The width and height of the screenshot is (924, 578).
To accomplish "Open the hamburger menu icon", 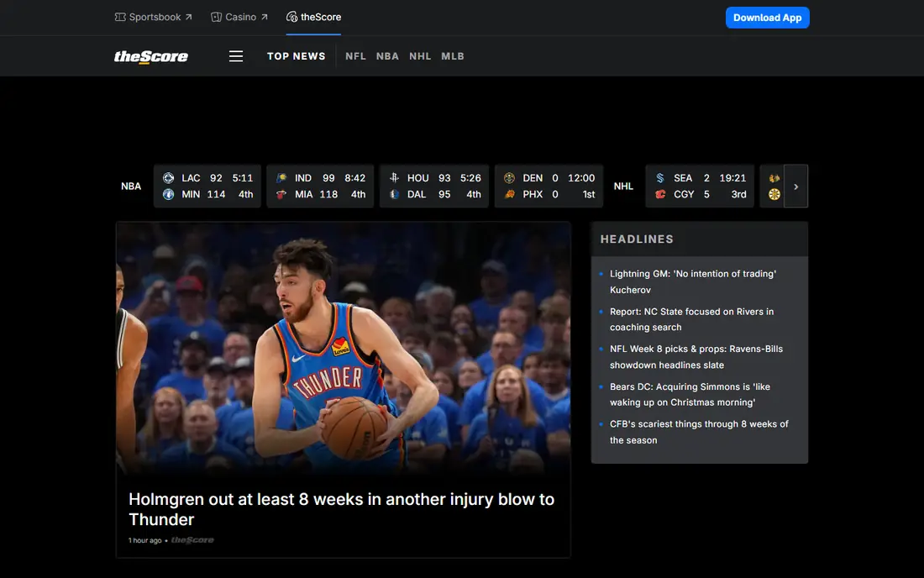I will pyautogui.click(x=236, y=56).
